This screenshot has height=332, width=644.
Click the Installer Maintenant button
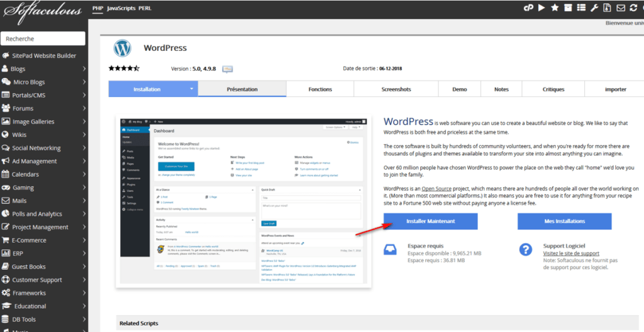(x=430, y=221)
